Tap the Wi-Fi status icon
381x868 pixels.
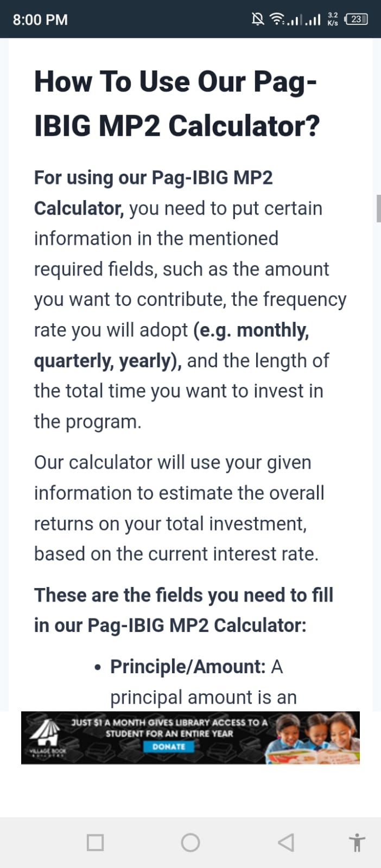[x=277, y=20]
